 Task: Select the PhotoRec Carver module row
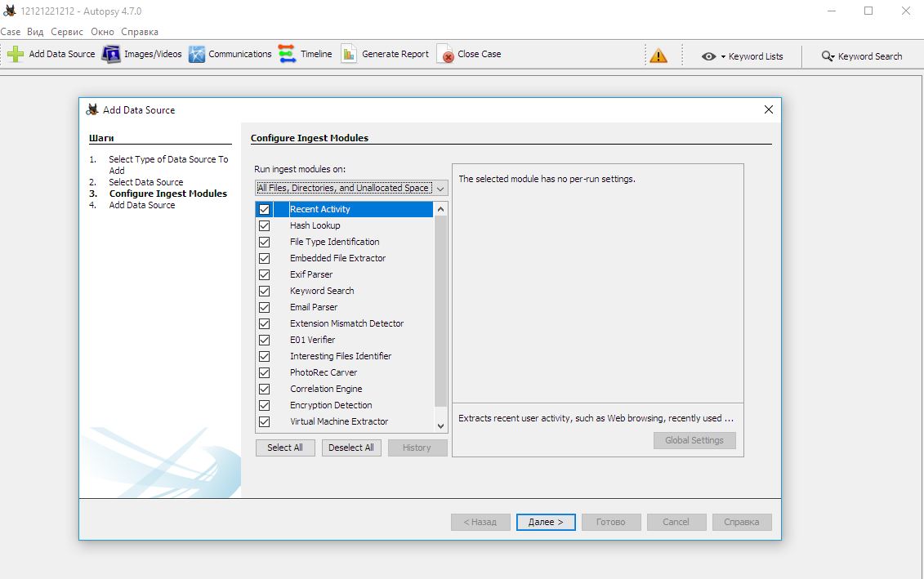point(344,373)
